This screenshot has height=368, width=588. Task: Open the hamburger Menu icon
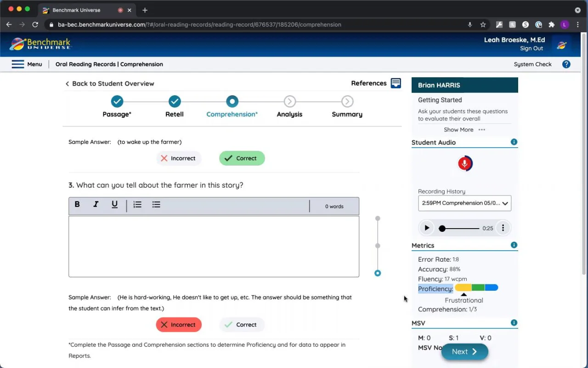(18, 64)
